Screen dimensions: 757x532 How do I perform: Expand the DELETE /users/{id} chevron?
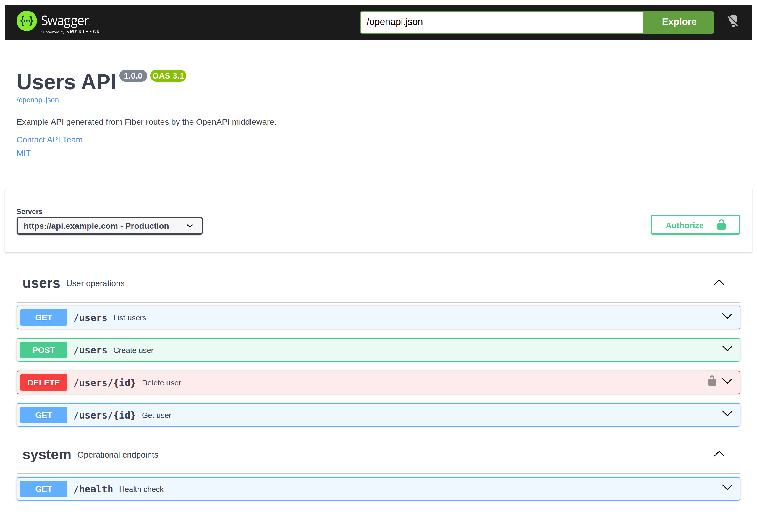[x=727, y=381]
